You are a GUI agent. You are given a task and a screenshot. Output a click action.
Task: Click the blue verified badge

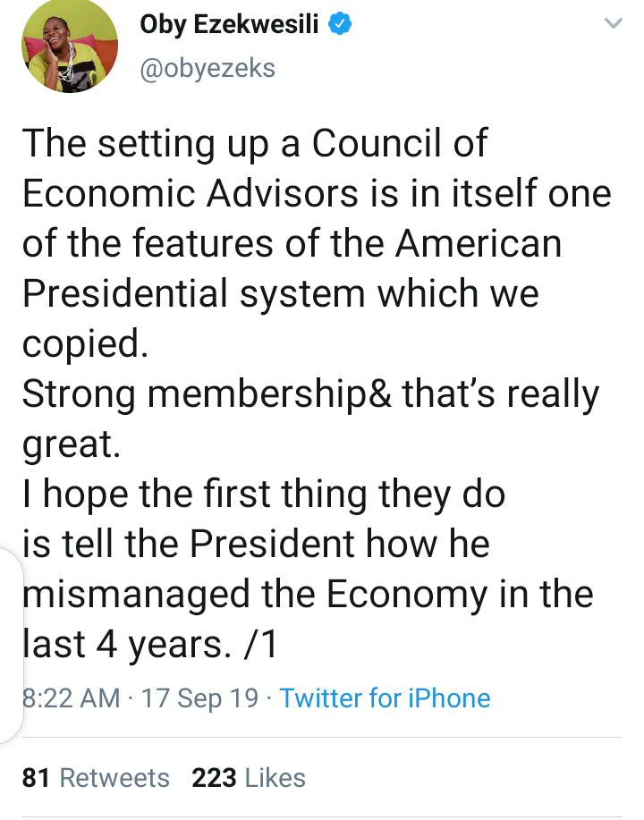(x=340, y=25)
